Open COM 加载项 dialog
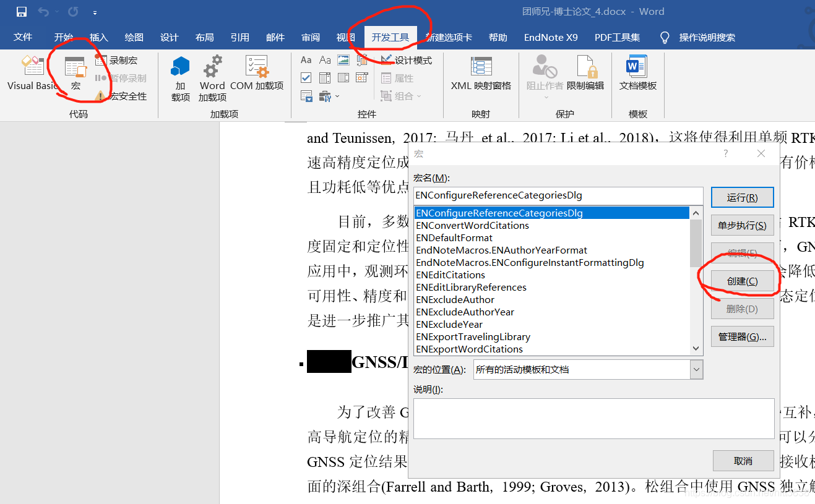Screen dimensions: 815x504 coord(257,73)
